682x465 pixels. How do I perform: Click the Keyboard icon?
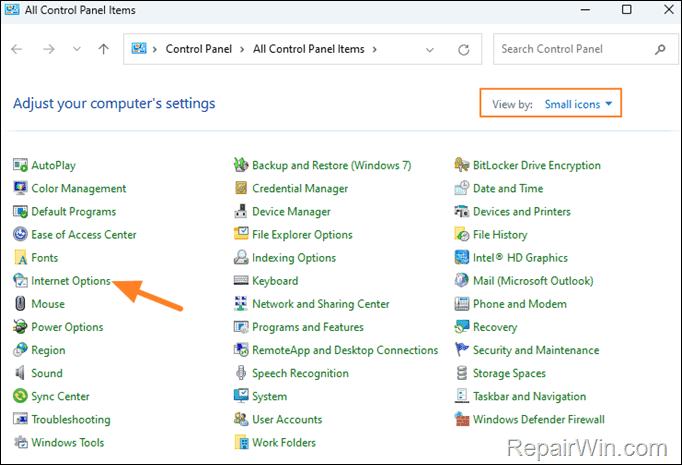[x=241, y=281]
